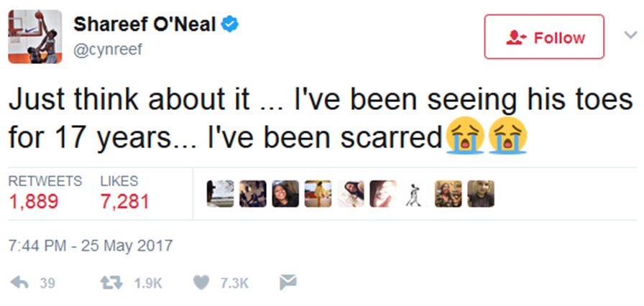Click the 7.3K like count
Viewport: 644px width, 306px height.
coord(234,283)
